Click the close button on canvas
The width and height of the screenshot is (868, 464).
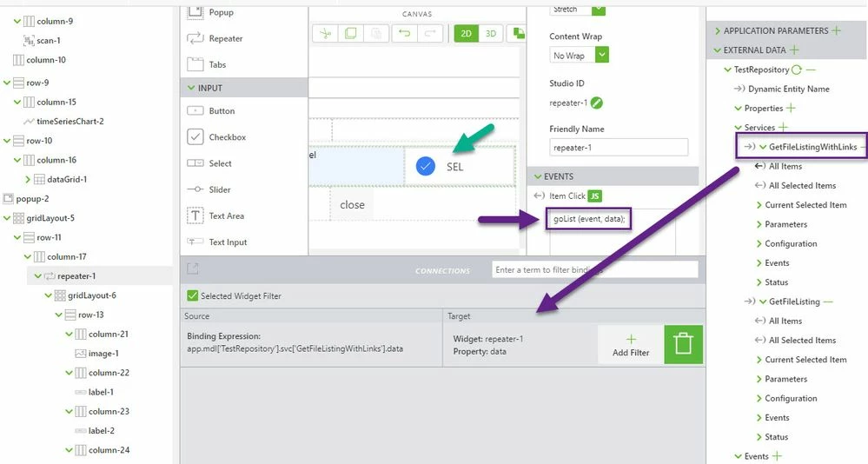click(x=352, y=205)
